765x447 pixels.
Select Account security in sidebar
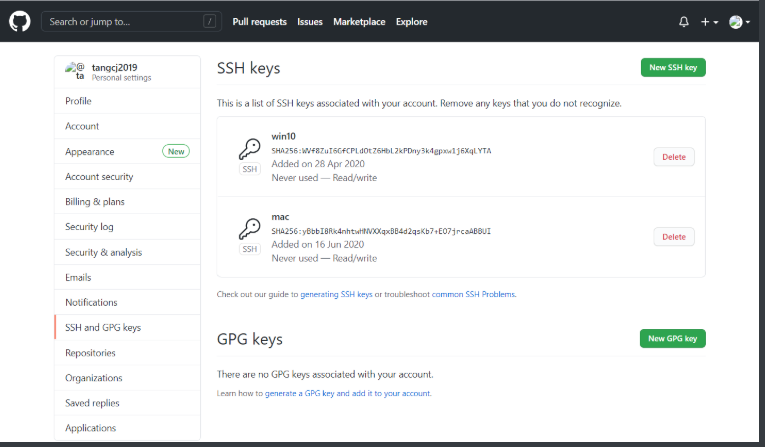tap(127, 177)
